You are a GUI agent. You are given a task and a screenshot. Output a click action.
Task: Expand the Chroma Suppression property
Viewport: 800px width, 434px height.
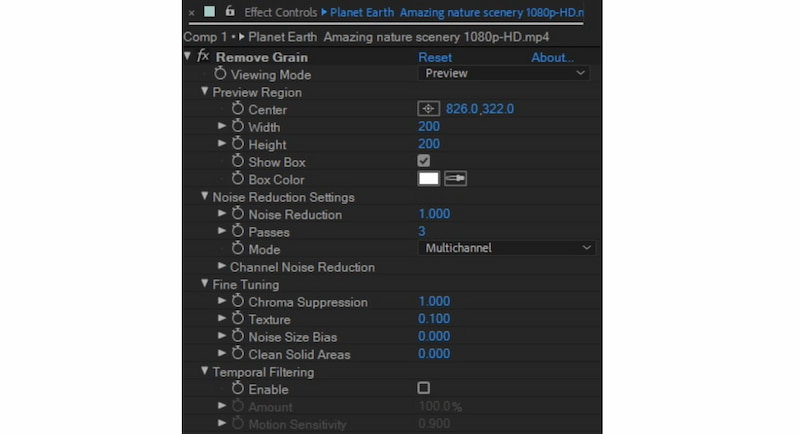pos(222,301)
